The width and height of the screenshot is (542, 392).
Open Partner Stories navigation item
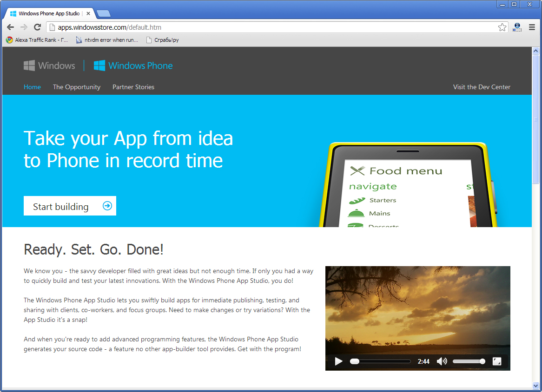click(133, 87)
